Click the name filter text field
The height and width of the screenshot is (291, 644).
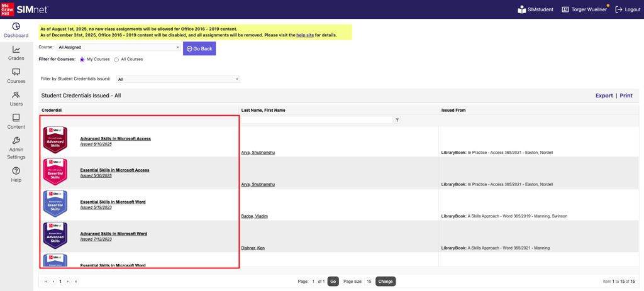pos(317,120)
